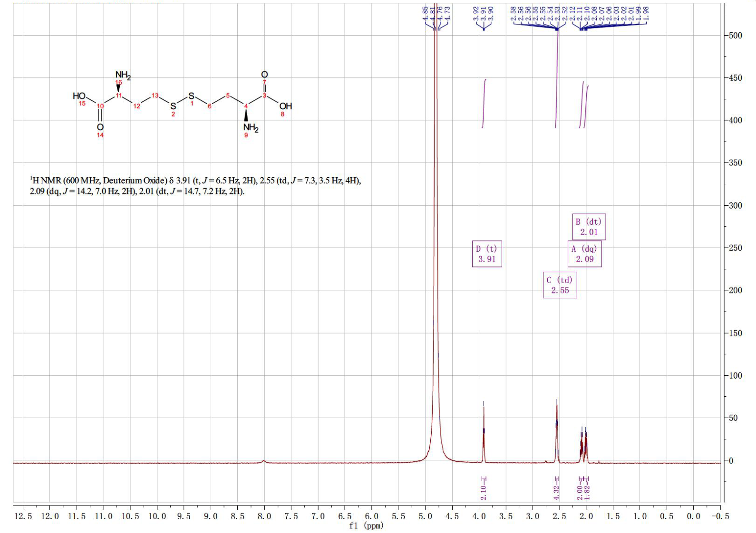
Task: Click the integral value 2.10 below the baseline
Action: pyautogui.click(x=484, y=493)
